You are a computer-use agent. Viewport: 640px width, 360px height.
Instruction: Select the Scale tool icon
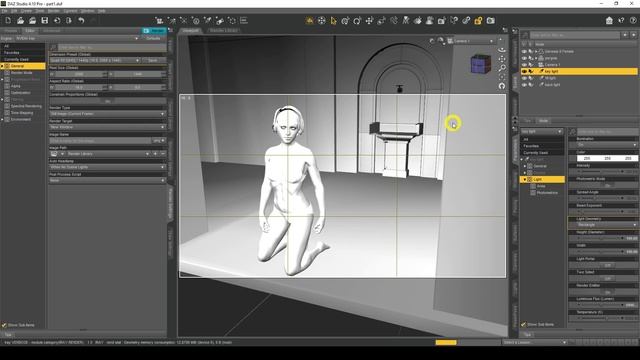tap(381, 20)
